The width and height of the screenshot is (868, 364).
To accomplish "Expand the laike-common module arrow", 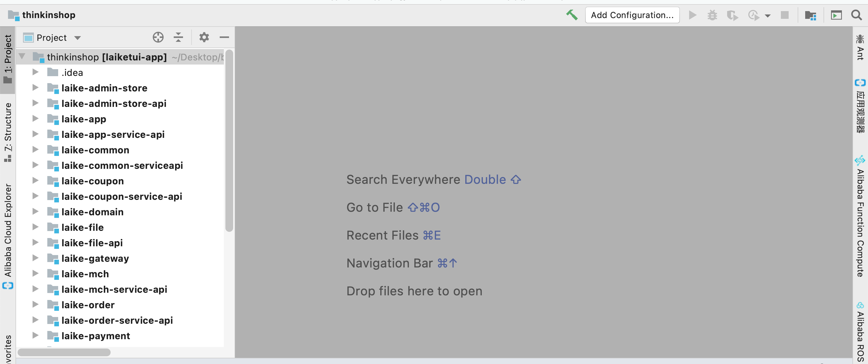I will click(x=35, y=149).
